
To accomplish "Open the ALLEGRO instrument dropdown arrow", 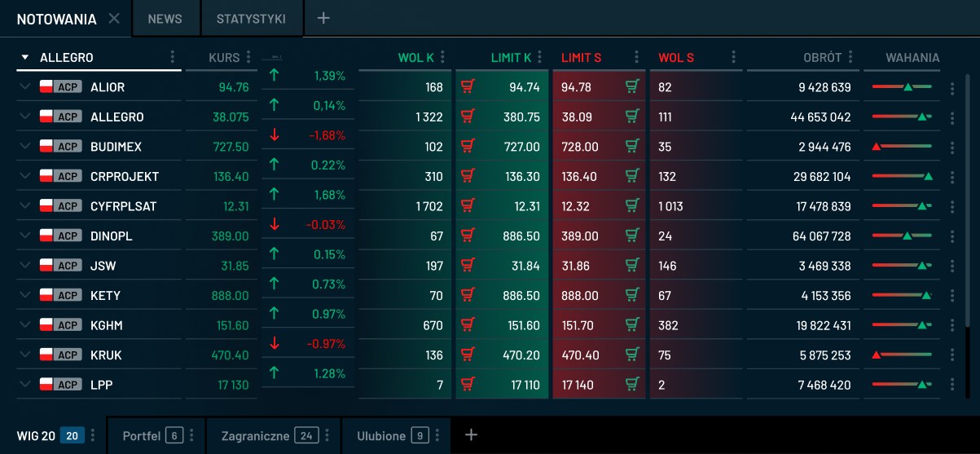I will pyautogui.click(x=24, y=58).
